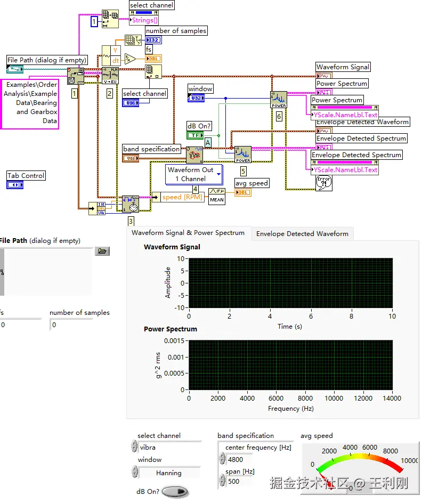
Task: Step the select channel increment arrows
Action: tap(134, 446)
